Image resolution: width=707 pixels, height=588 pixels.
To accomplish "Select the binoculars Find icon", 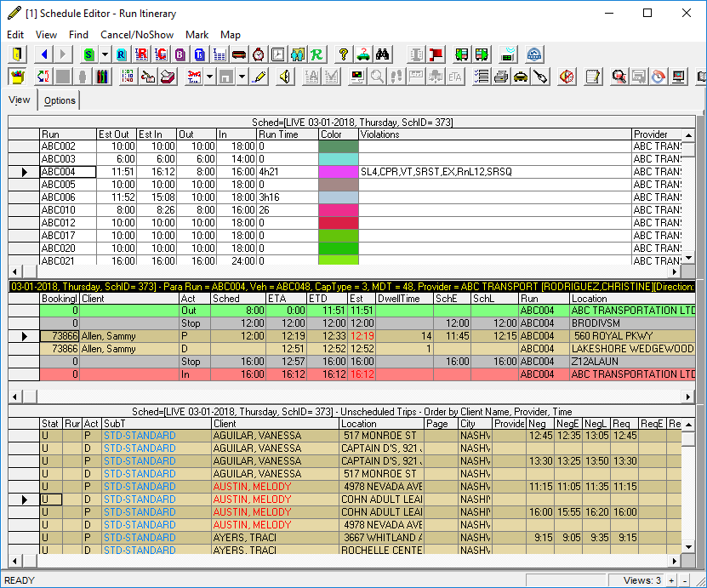I will (x=381, y=54).
